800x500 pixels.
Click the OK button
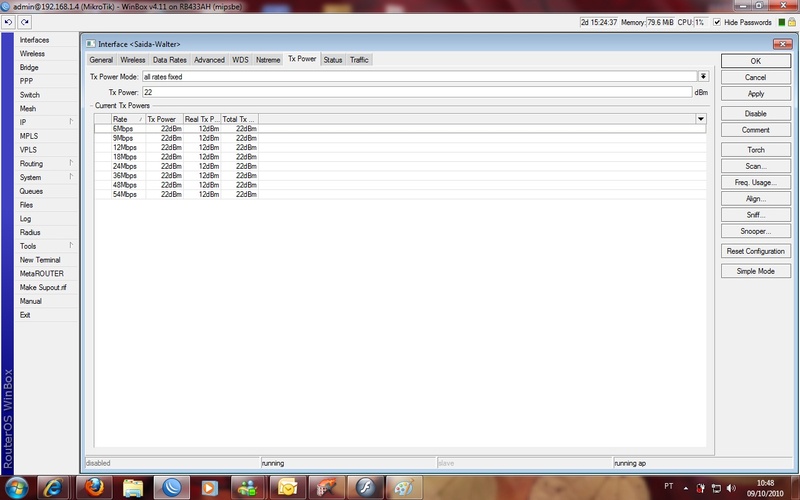point(756,61)
